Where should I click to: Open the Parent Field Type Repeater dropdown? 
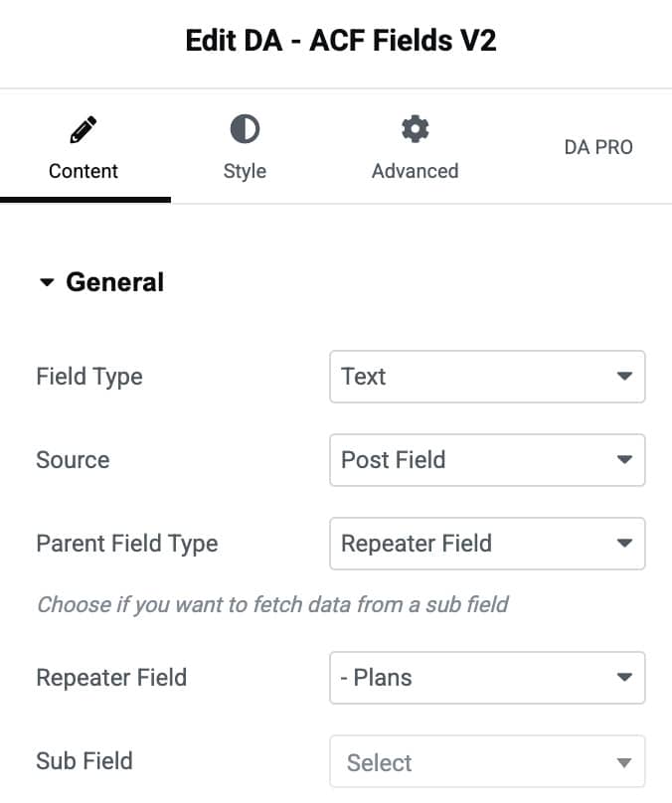click(x=487, y=544)
